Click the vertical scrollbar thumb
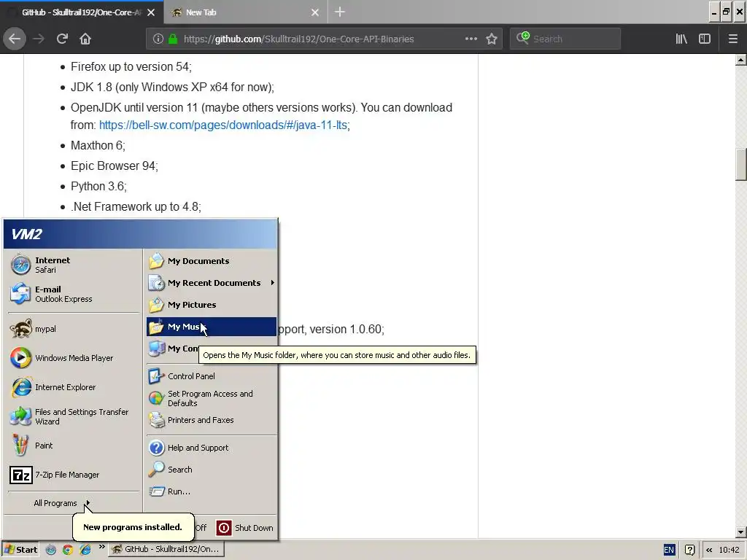Viewport: 747px width, 560px height. pos(741,165)
